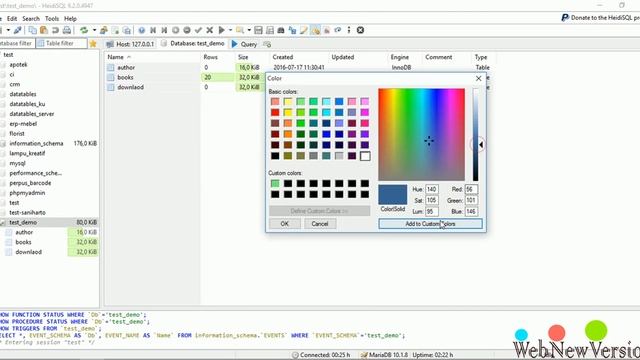Click the Hue value field
This screenshot has width=640, height=360.
pos(432,189)
